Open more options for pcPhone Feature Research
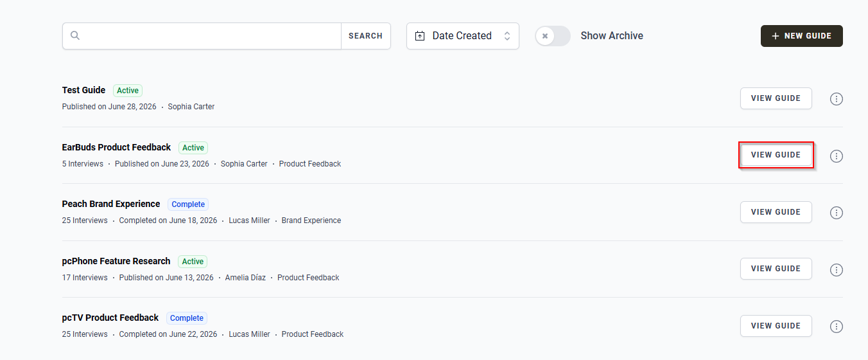The height and width of the screenshot is (360, 868). coord(836,269)
